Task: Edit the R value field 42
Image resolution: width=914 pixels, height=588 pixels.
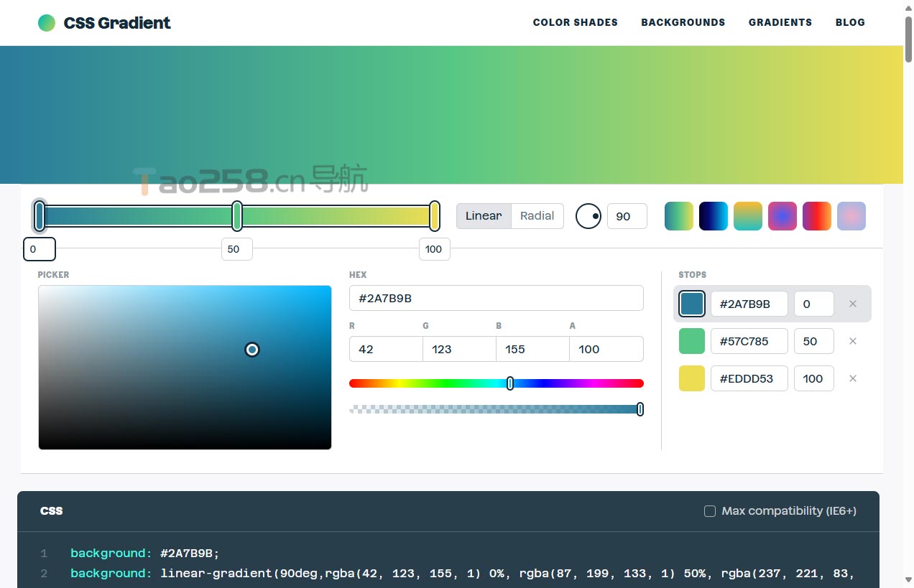Action: (386, 349)
